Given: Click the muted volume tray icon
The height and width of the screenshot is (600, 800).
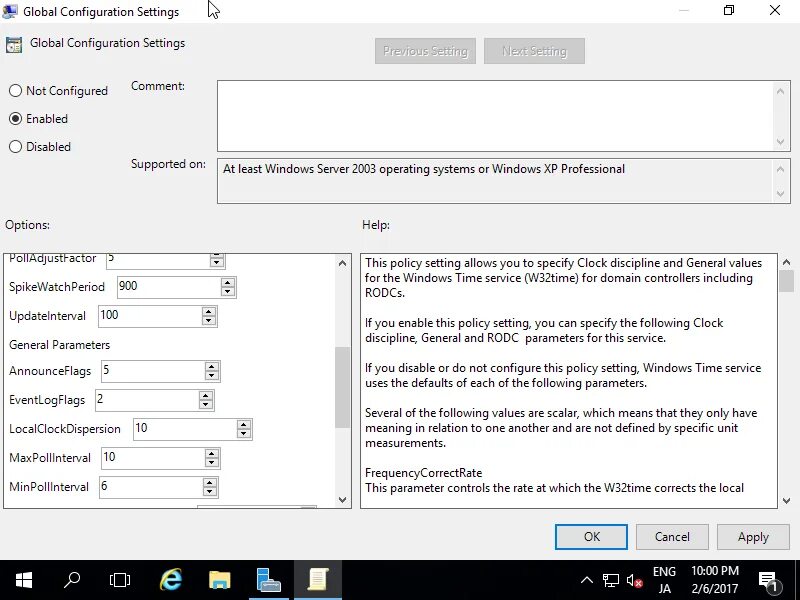Looking at the screenshot, I should click(635, 580).
